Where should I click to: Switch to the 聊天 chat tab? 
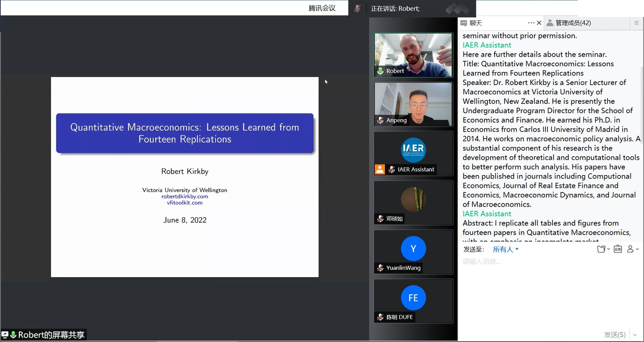476,23
